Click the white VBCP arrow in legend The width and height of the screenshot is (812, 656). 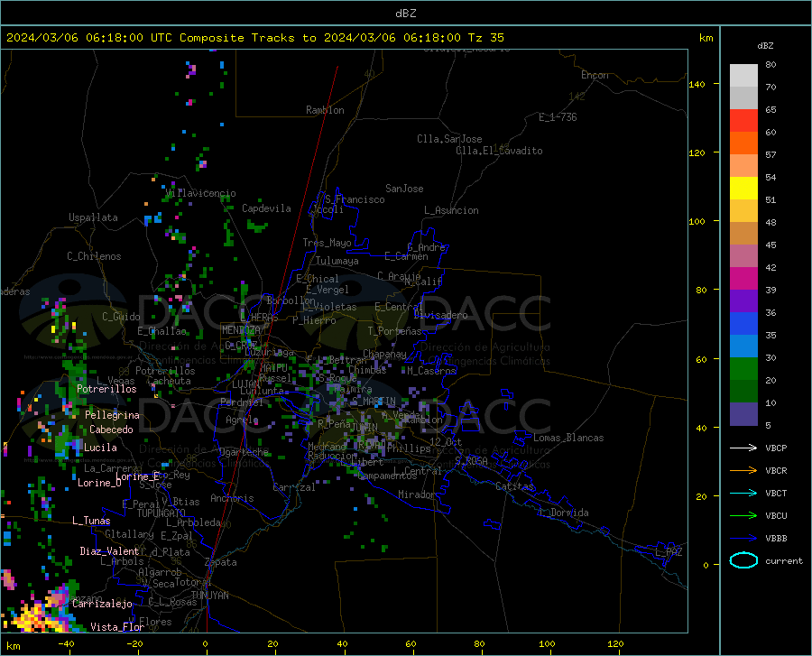click(743, 448)
